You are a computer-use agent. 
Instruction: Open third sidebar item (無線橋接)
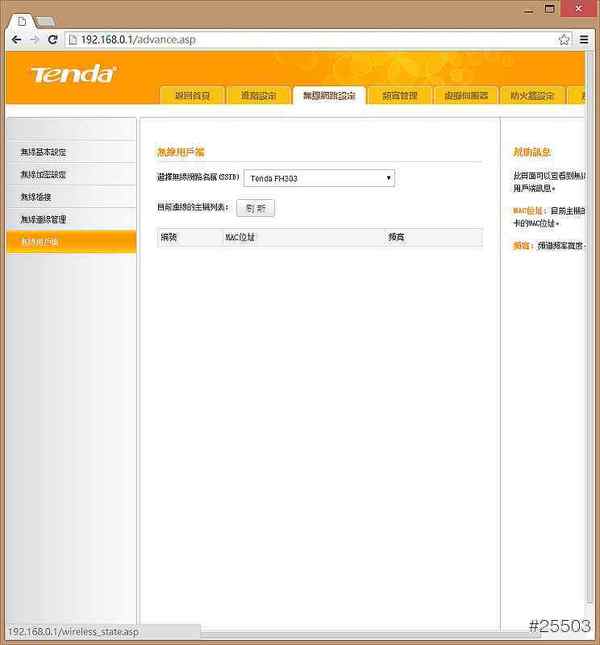point(72,197)
